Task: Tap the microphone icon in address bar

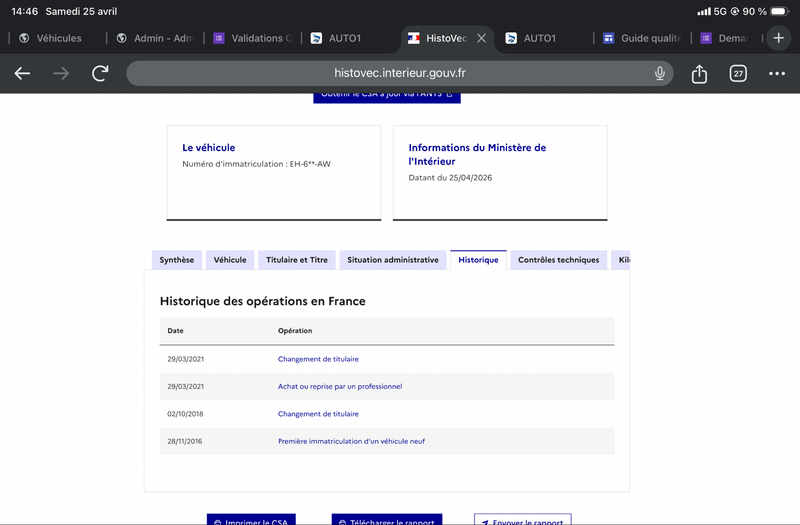Action: click(660, 73)
